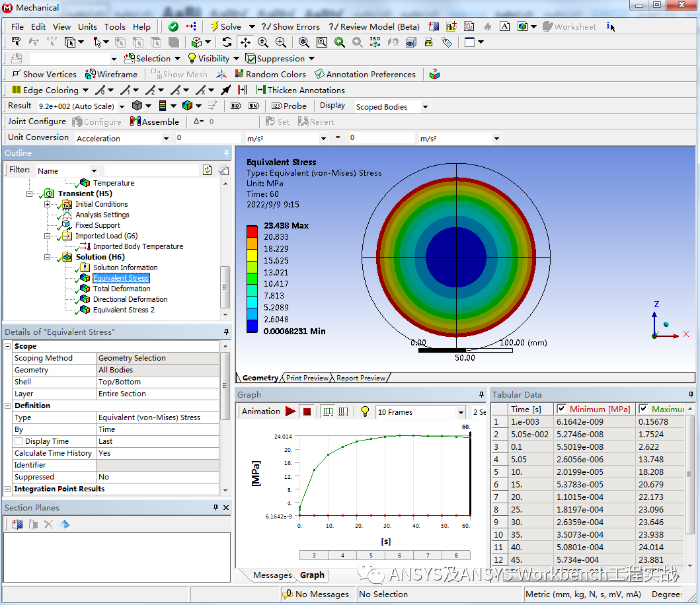This screenshot has width=700, height=605.
Task: Click the yellow legend color band
Action: click(253, 255)
